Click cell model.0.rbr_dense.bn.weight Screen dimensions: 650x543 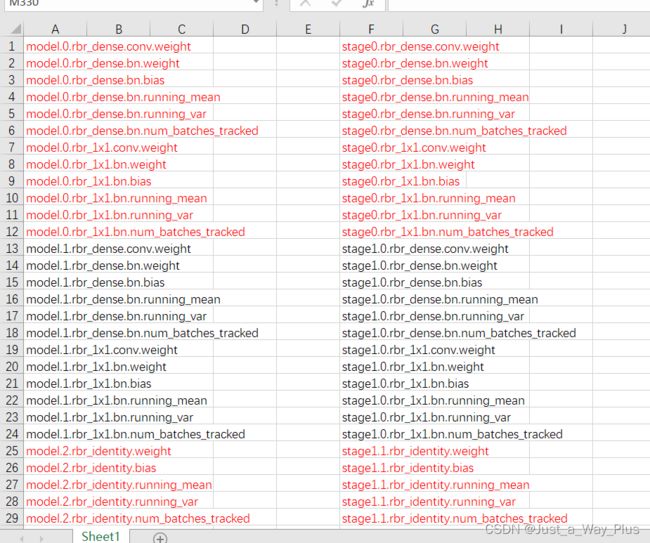102,63
